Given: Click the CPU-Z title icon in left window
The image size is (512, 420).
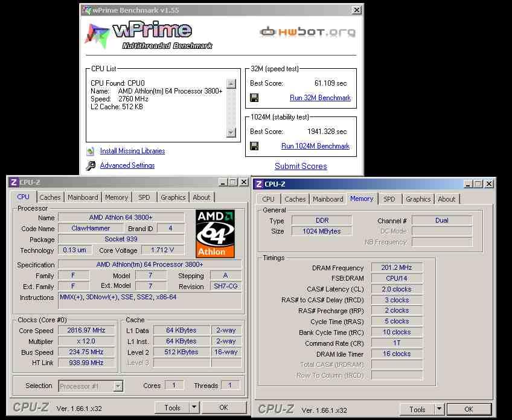Looking at the screenshot, I should point(13,182).
